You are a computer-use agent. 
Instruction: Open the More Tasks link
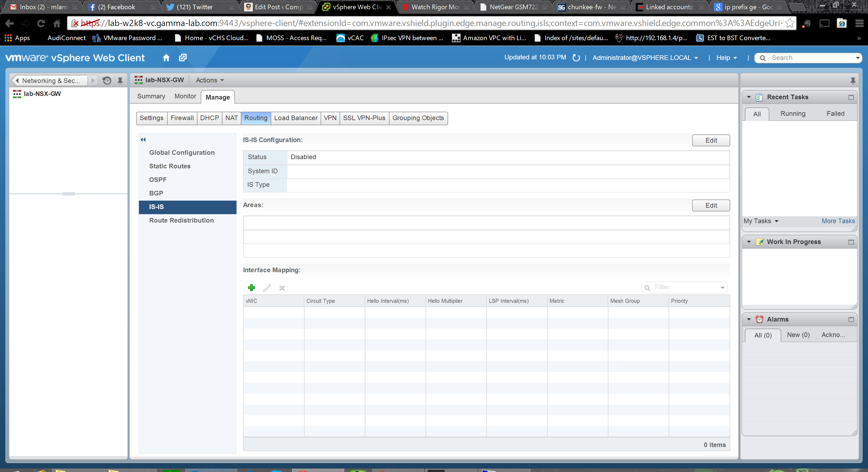[x=838, y=221]
